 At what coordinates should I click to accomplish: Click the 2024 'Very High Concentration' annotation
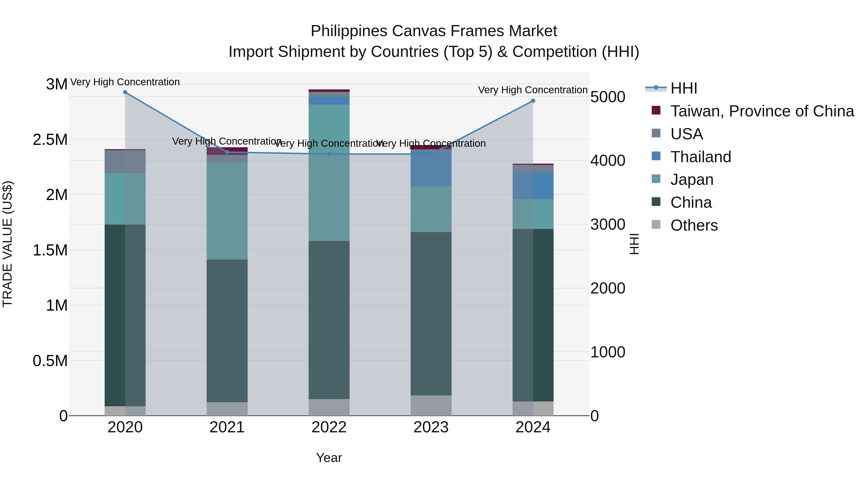pos(533,90)
